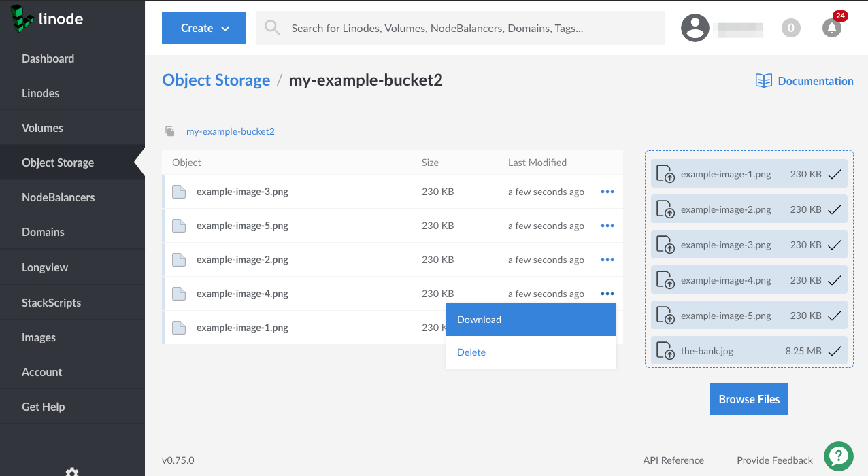Click the checkmark beside the-bank.jpg upload
This screenshot has width=868, height=476.
point(836,350)
